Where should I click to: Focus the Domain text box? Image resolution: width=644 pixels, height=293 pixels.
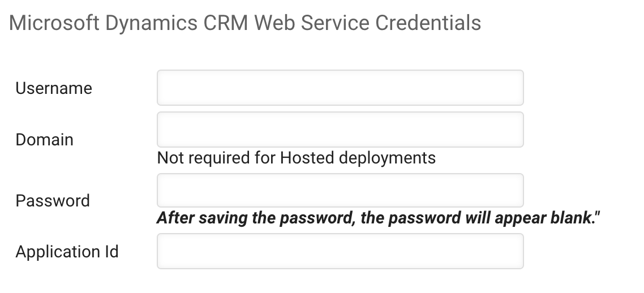(340, 130)
